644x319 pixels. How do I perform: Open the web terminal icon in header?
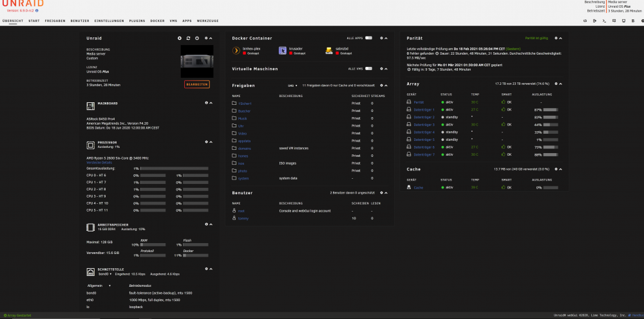pos(604,21)
